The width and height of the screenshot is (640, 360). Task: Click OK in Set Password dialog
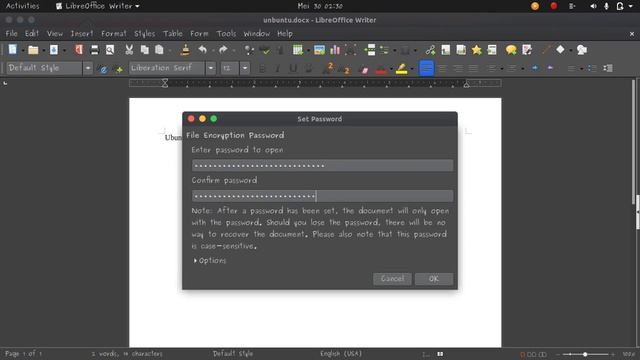pyautogui.click(x=433, y=279)
